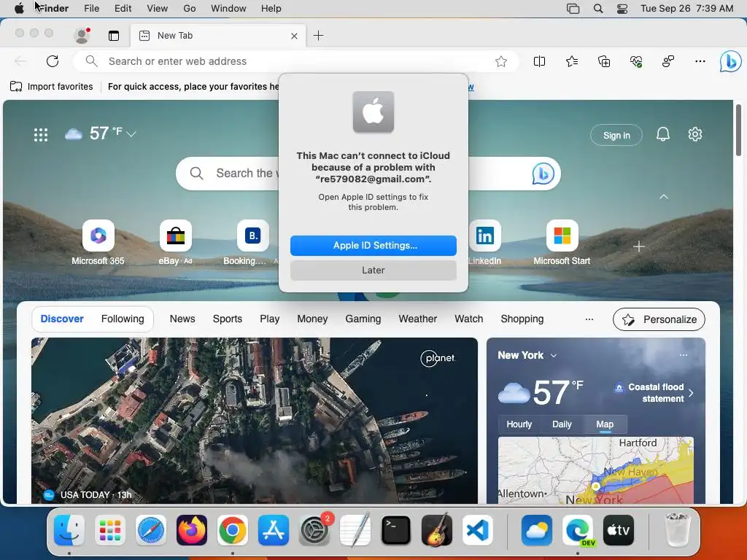747x560 pixels.
Task: Add a new quick link site
Action: pos(639,246)
